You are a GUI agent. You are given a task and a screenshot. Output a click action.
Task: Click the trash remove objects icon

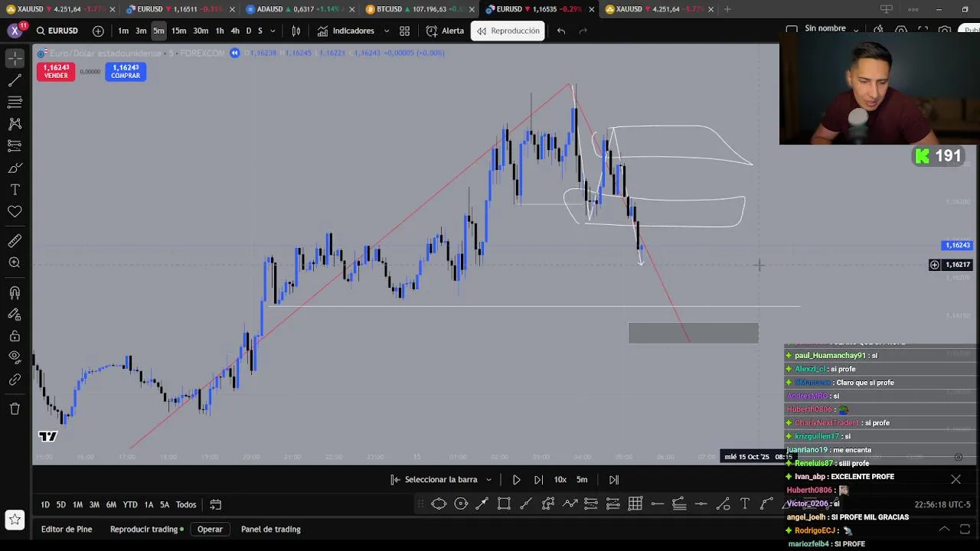[x=15, y=409]
